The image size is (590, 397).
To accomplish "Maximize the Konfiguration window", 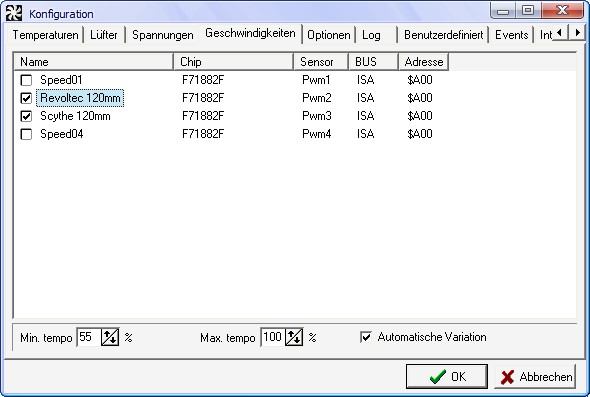I will coord(528,11).
